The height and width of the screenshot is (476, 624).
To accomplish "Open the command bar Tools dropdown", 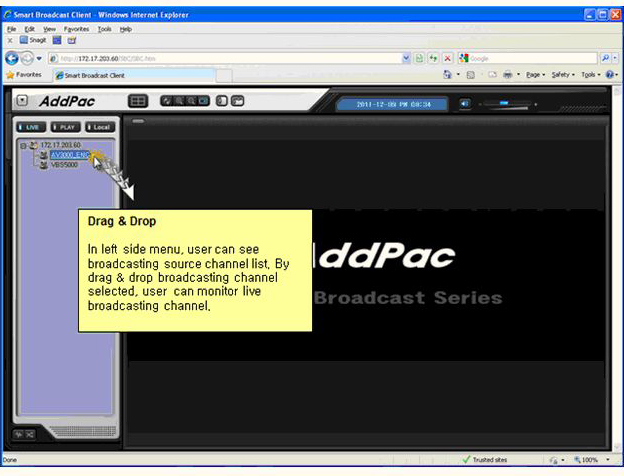I will click(591, 74).
